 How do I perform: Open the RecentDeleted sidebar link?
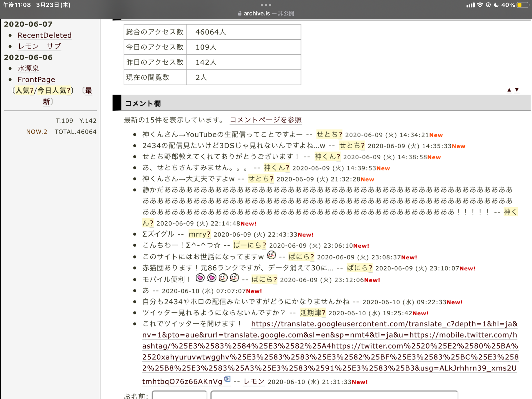coord(45,35)
